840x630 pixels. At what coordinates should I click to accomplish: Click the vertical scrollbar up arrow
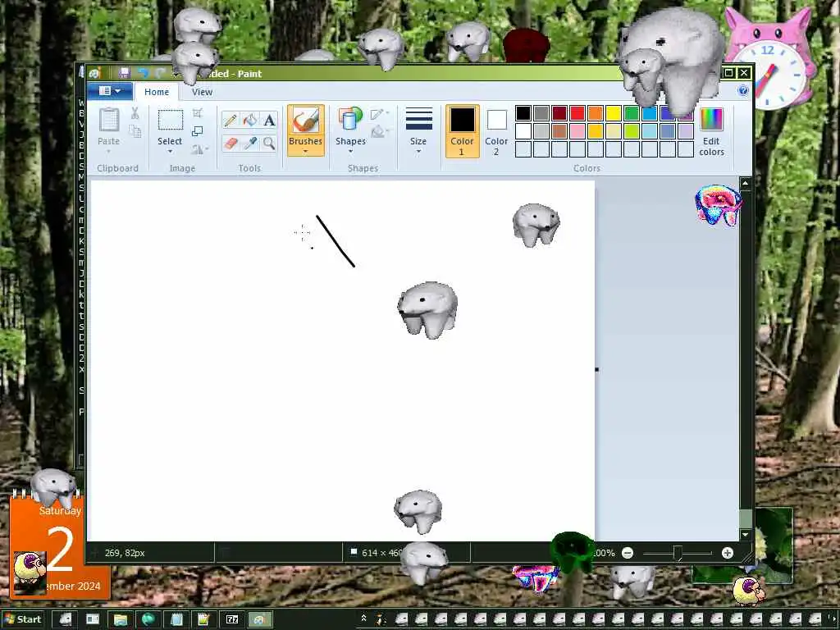[745, 184]
